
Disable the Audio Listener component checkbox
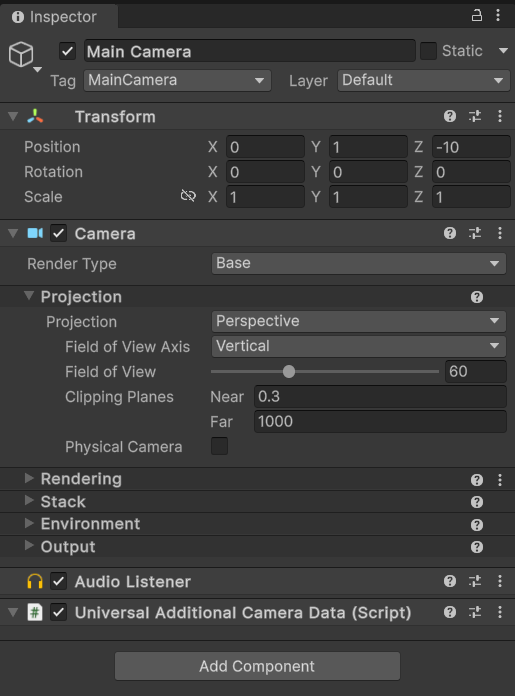pos(59,581)
